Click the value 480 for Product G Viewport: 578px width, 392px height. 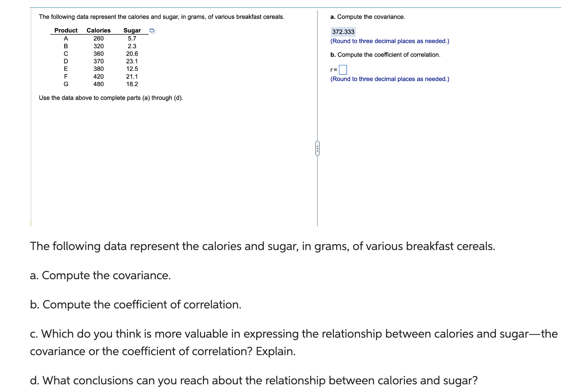99,84
